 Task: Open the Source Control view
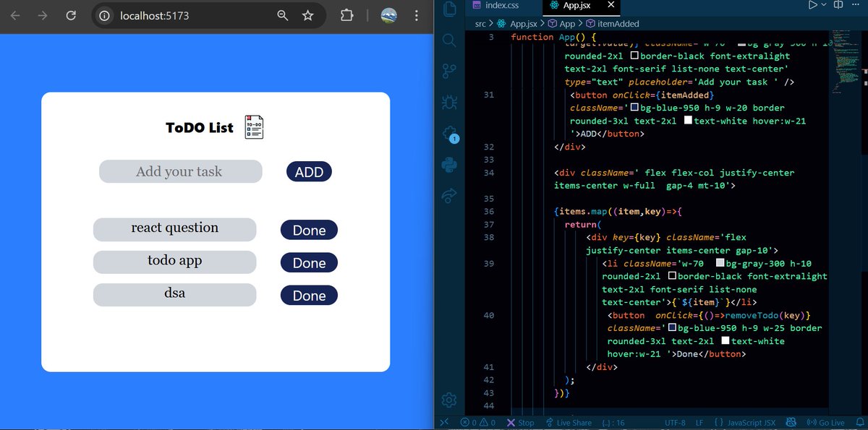[x=449, y=71]
